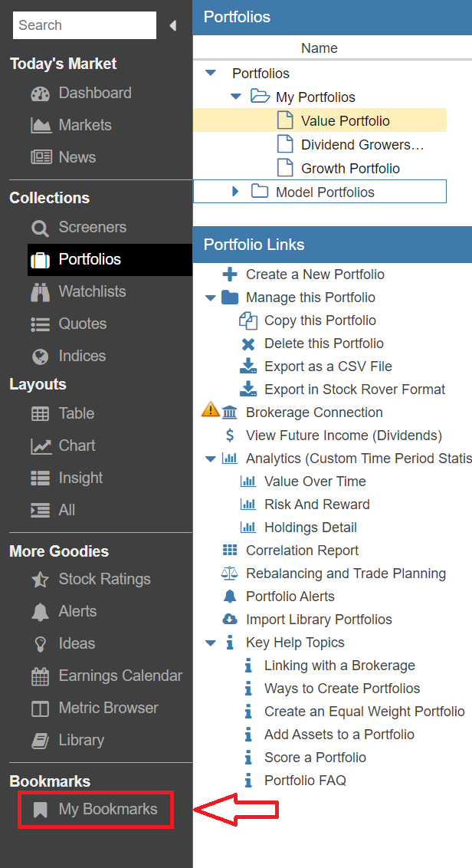Open the Earnings Calendar icon

(x=40, y=676)
